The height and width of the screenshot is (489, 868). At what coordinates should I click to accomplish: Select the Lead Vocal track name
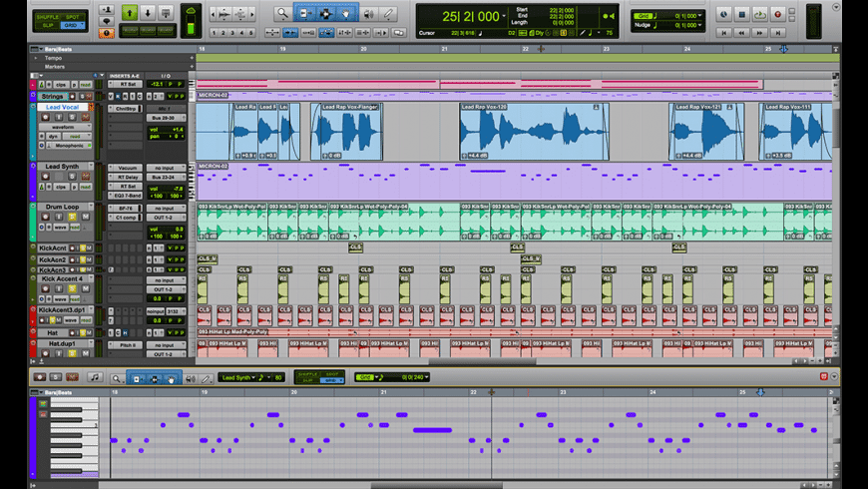[x=65, y=107]
